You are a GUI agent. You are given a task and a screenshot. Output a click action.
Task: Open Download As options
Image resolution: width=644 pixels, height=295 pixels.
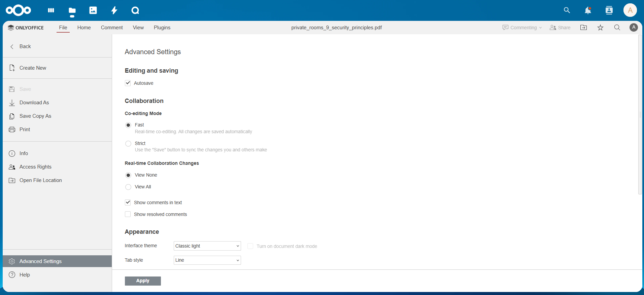57,103
